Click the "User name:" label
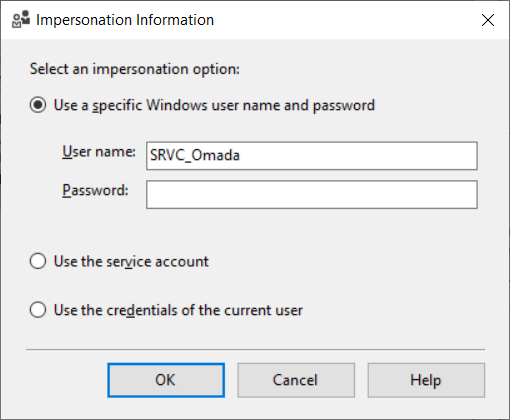Screen dimensions: 510x420 pos(99,152)
